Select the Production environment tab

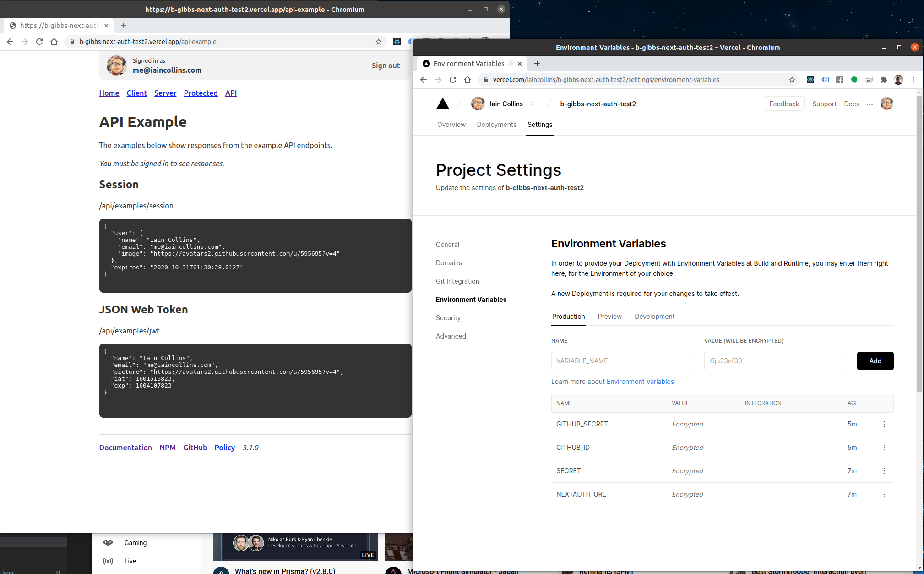pyautogui.click(x=568, y=317)
